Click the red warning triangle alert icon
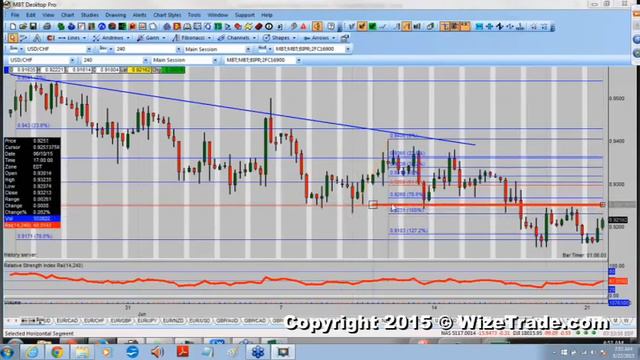 pyautogui.click(x=303, y=27)
